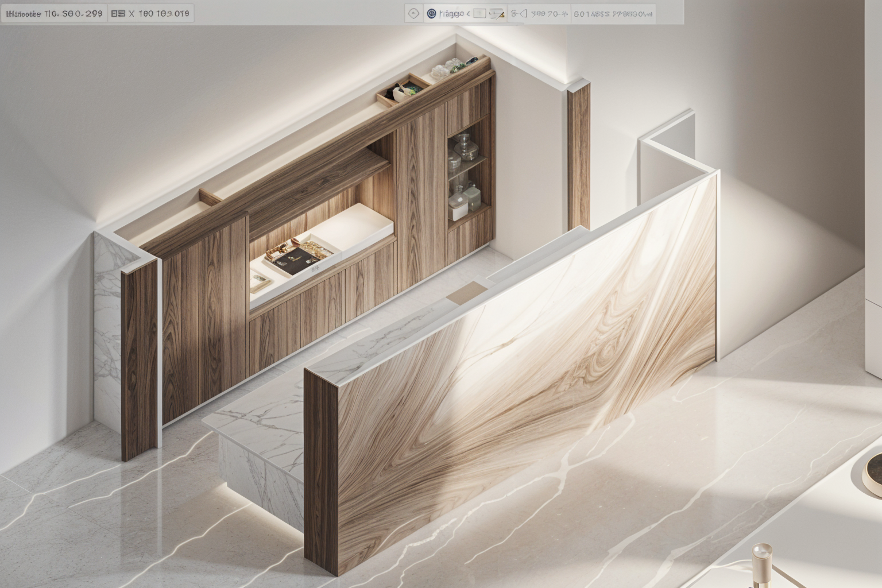This screenshot has width=882, height=588.
Task: Click the chain-link icon beside the triangle
Action: tap(514, 13)
